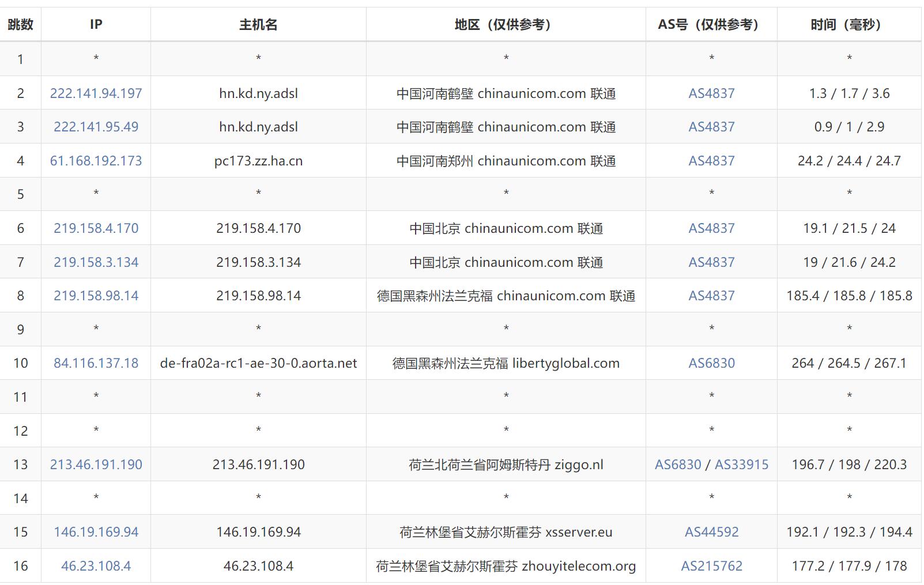Open the AS33915 link
924x585 pixels.
click(x=741, y=465)
